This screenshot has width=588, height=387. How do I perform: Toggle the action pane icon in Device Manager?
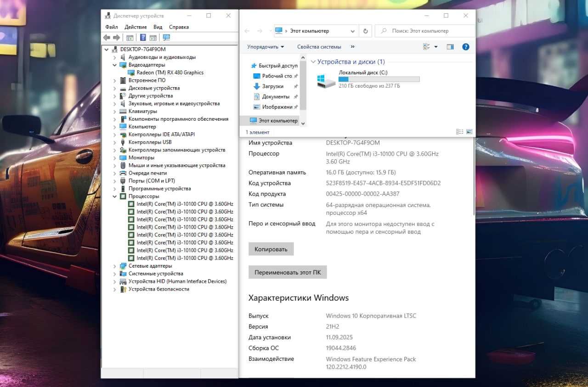[x=153, y=38]
